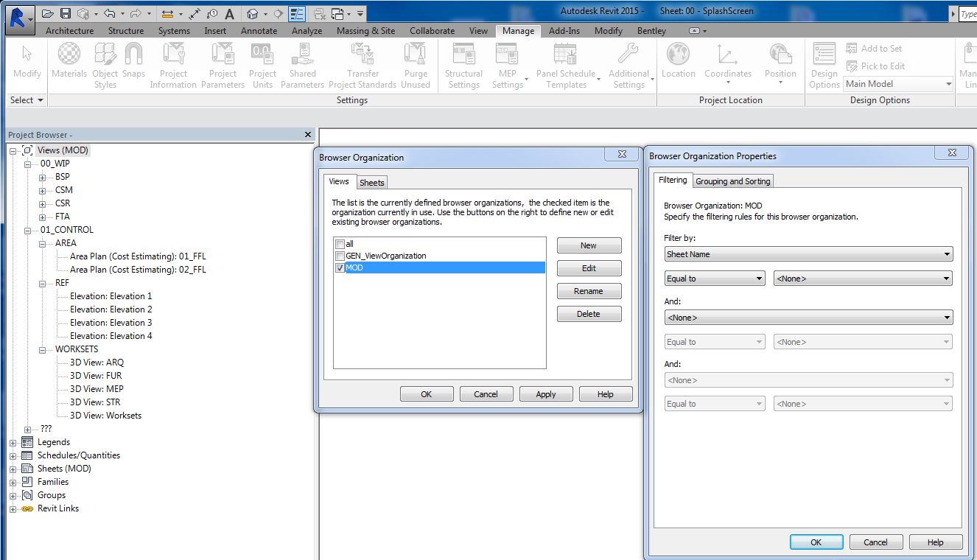
Task: Switch to the Grouping and Sorting tab
Action: pyautogui.click(x=733, y=181)
